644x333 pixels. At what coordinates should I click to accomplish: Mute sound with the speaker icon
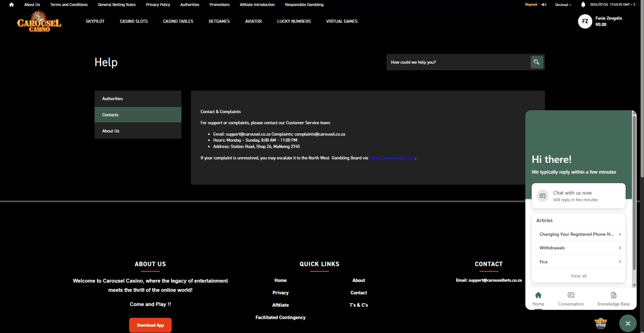click(x=544, y=5)
